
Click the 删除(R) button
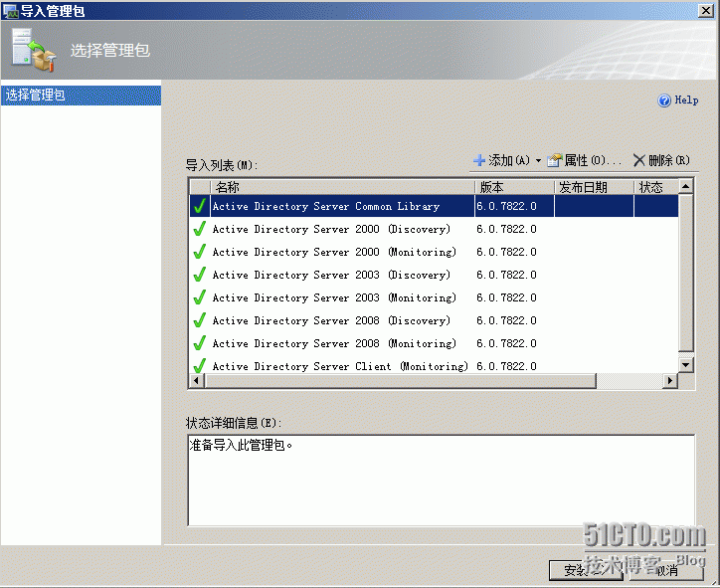click(x=661, y=160)
